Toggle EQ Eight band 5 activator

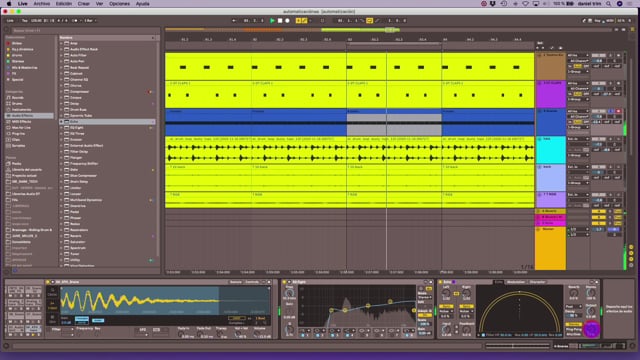362,336
